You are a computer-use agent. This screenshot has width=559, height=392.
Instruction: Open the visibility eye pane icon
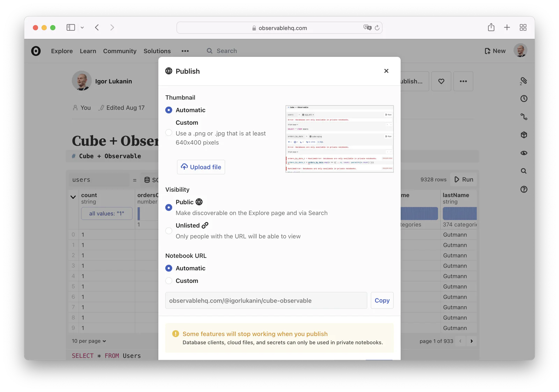tap(524, 153)
